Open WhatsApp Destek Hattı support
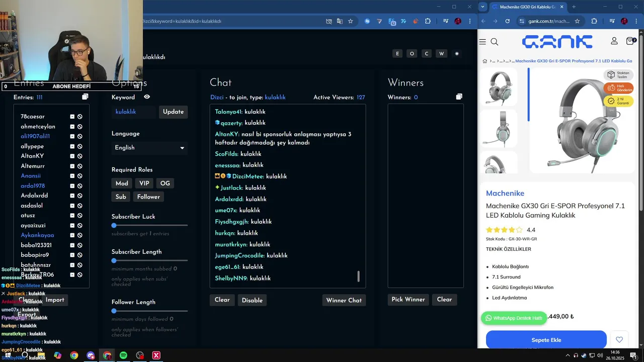This screenshot has width=644, height=362. (514, 318)
